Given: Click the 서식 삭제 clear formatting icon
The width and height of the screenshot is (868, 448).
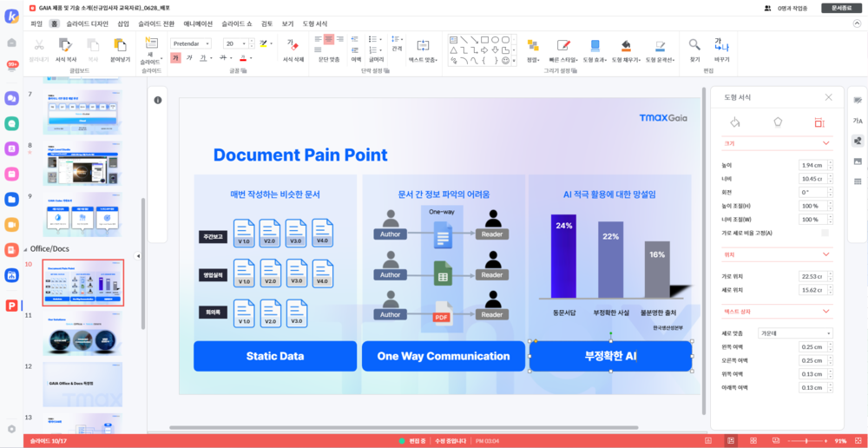Looking at the screenshot, I should click(x=293, y=46).
